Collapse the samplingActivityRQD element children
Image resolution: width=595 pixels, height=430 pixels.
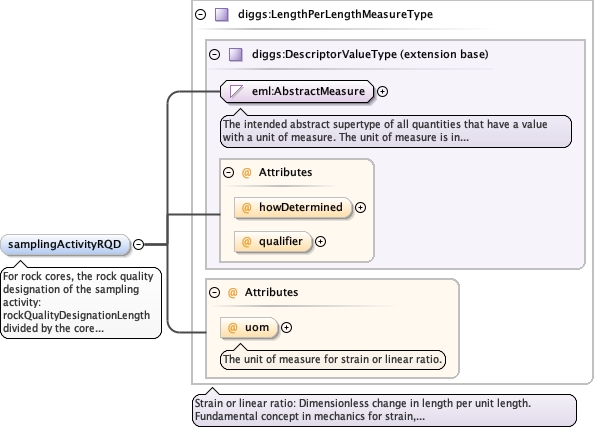139,244
